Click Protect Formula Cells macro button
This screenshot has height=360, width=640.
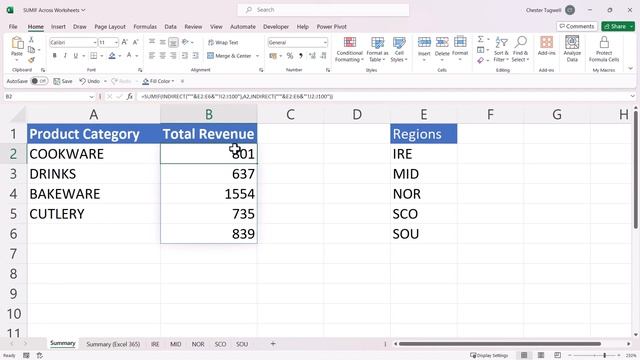604,49
